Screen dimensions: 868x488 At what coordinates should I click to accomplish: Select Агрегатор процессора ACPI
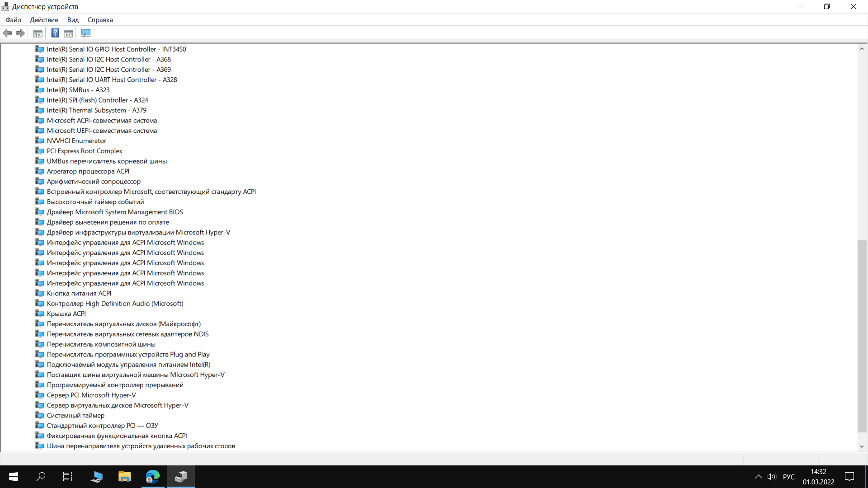(88, 171)
